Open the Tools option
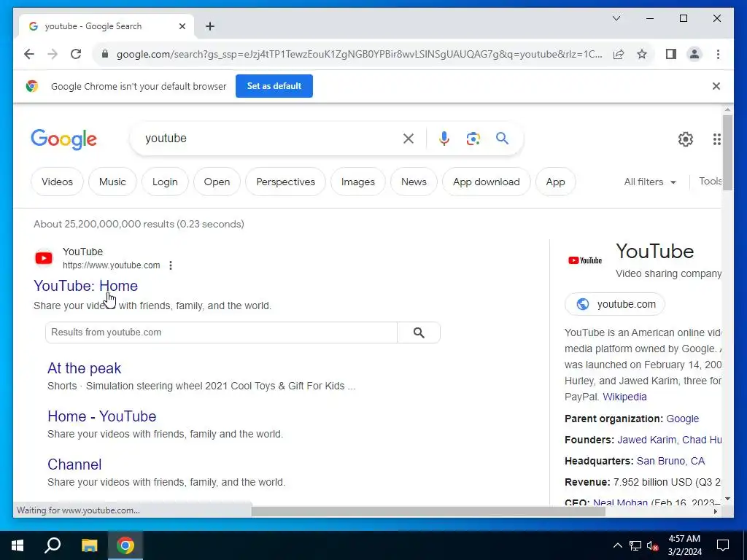The height and width of the screenshot is (560, 747). [x=710, y=182]
